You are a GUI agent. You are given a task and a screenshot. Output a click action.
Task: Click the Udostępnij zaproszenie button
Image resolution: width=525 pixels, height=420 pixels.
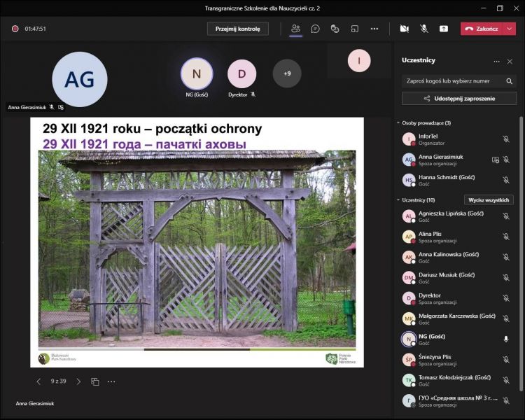459,99
